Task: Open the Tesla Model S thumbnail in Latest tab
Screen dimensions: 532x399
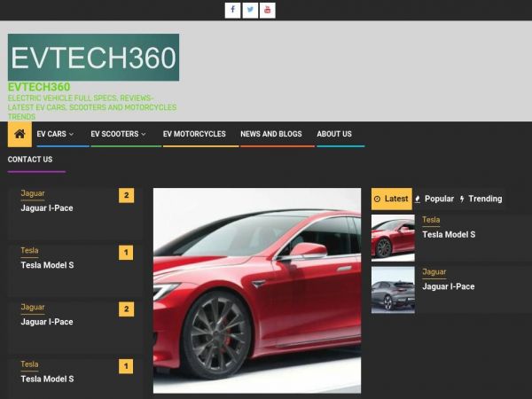Action: [x=393, y=238]
